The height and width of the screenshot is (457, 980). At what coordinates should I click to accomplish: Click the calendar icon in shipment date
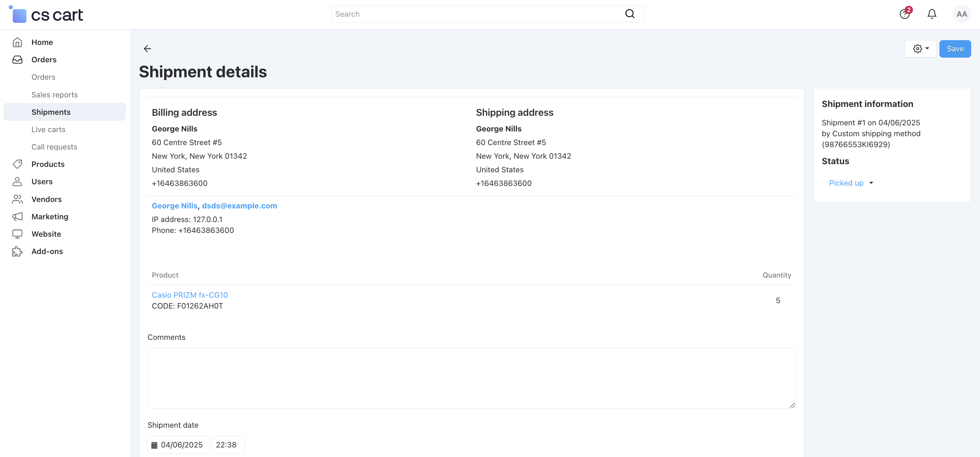(154, 445)
